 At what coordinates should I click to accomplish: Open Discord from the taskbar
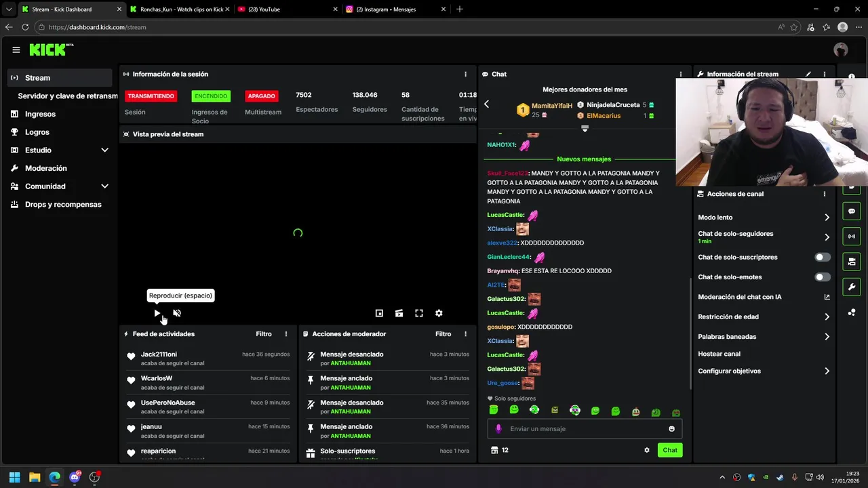(75, 477)
